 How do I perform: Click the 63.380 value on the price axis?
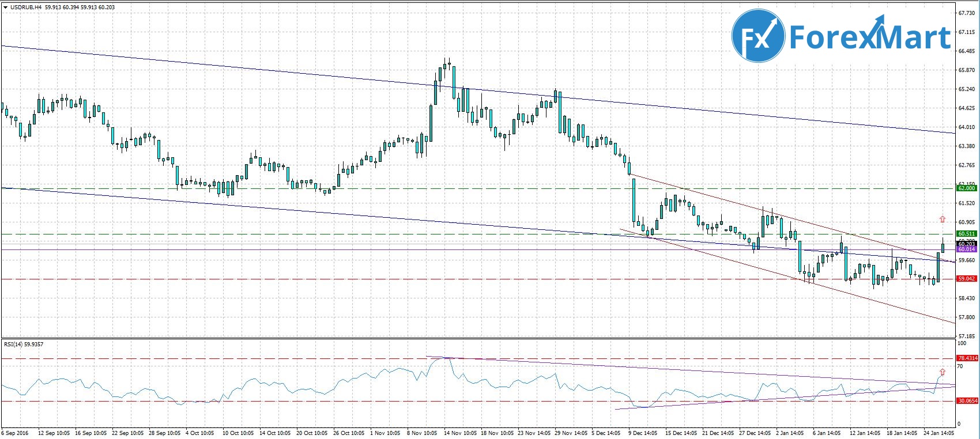tap(966, 146)
